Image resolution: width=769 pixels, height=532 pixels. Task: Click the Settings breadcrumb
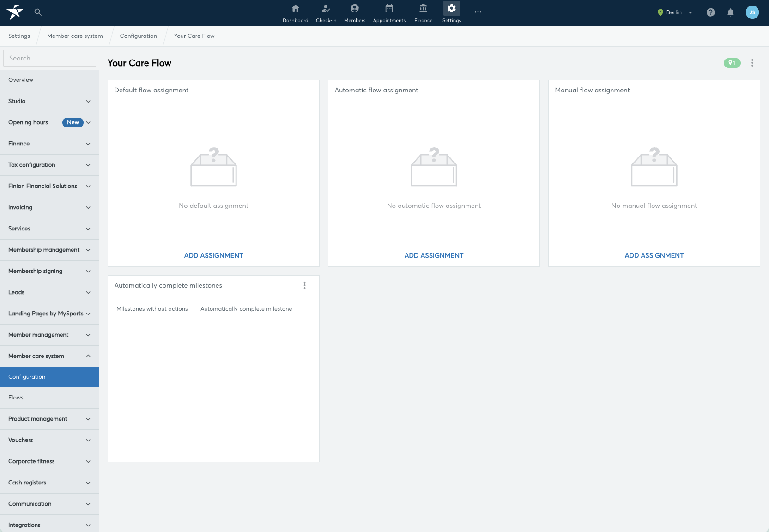[x=19, y=36]
